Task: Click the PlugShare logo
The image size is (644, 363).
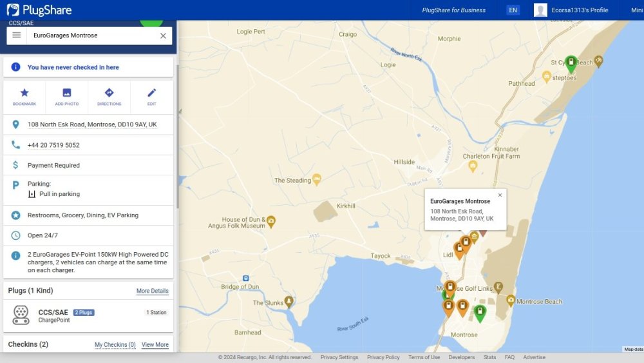Action: [39, 10]
